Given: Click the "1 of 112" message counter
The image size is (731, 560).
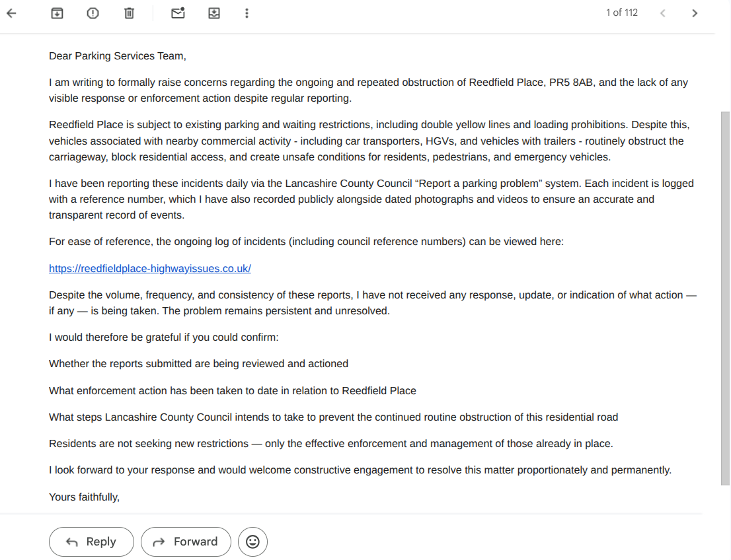Looking at the screenshot, I should pyautogui.click(x=622, y=13).
